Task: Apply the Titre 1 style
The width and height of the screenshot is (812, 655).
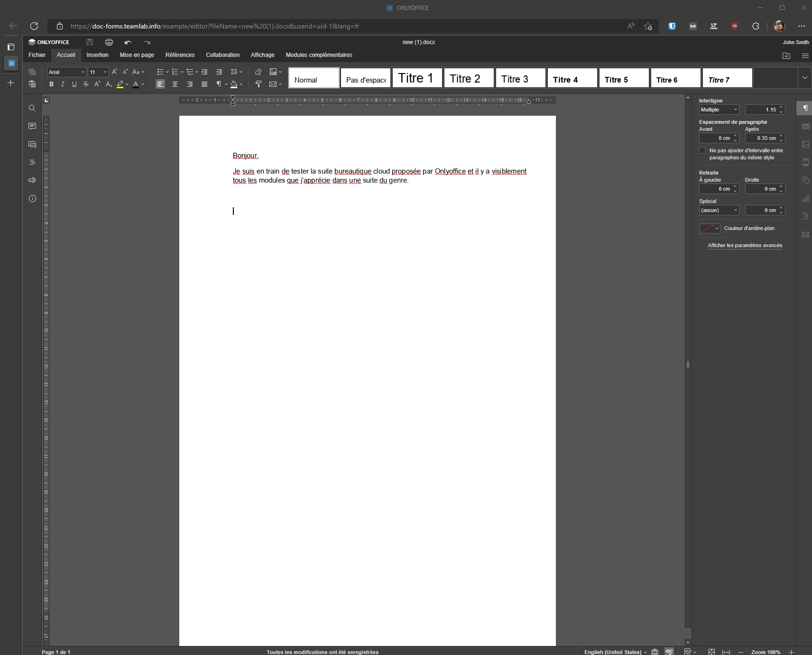Action: point(417,78)
